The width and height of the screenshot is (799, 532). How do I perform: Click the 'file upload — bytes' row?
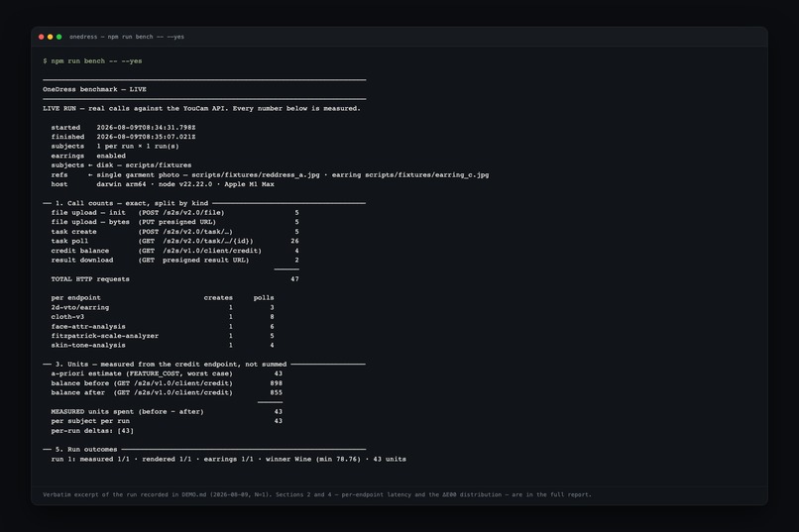(174, 222)
